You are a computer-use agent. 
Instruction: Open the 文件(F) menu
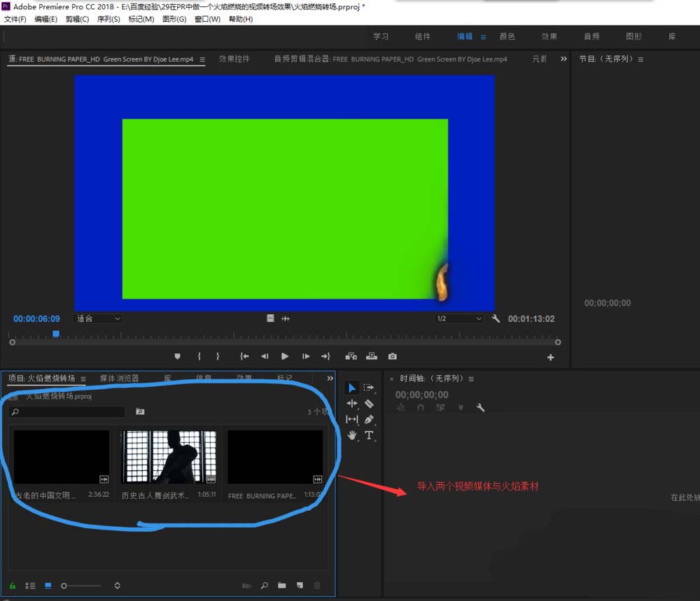pyautogui.click(x=15, y=19)
